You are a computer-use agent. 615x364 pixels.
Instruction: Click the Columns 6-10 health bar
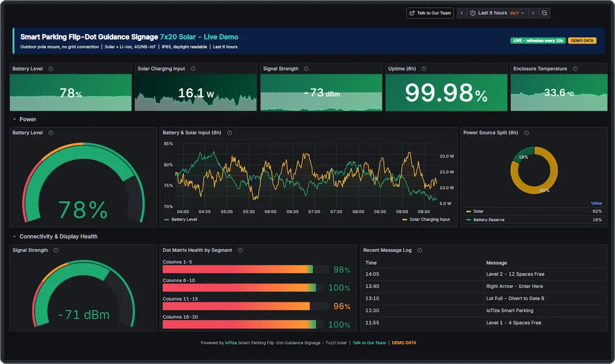[x=243, y=288]
